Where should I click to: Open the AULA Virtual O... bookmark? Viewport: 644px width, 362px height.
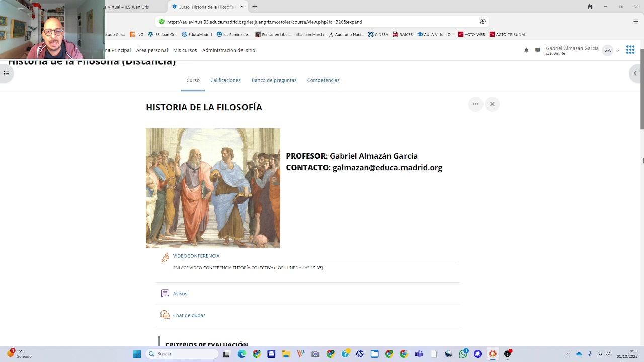pyautogui.click(x=435, y=34)
